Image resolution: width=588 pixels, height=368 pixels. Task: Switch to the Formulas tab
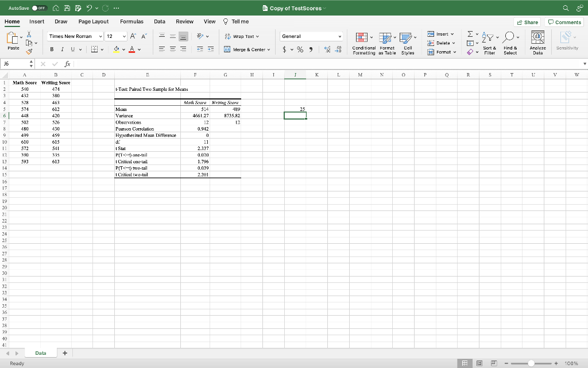(x=131, y=22)
